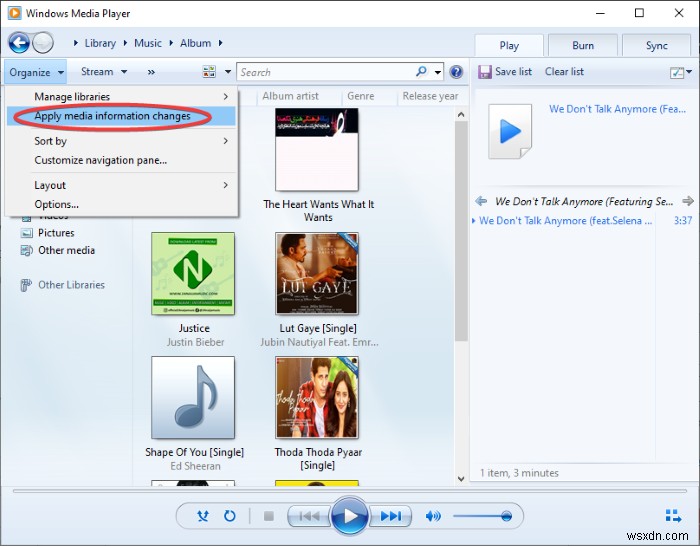Skip to the previous track
The image size is (700, 546).
tap(309, 517)
